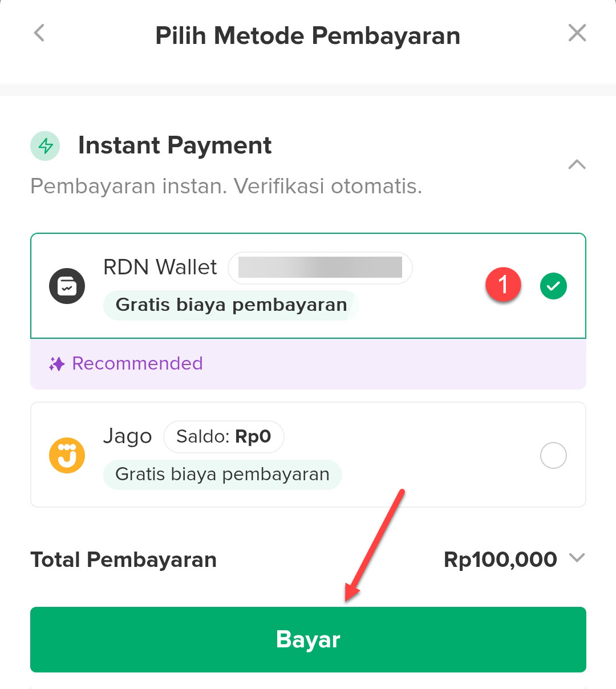Click the Recommended label
This screenshot has width=616, height=689.
pyautogui.click(x=137, y=364)
